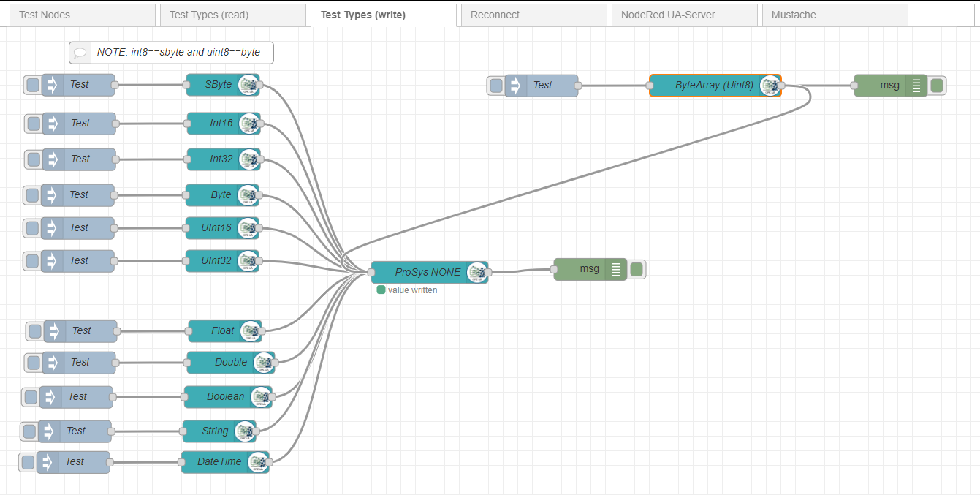Click the OPC UA icon on the Int32 node
The width and height of the screenshot is (980, 495).
pos(249,159)
